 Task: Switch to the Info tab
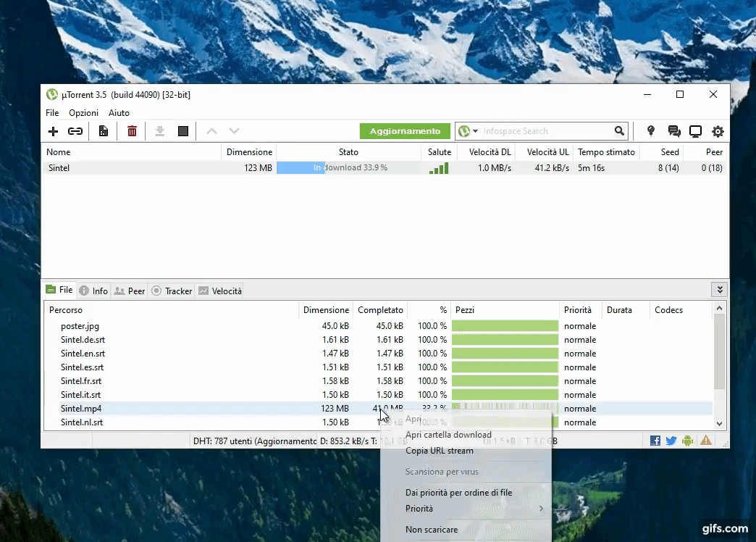[93, 291]
